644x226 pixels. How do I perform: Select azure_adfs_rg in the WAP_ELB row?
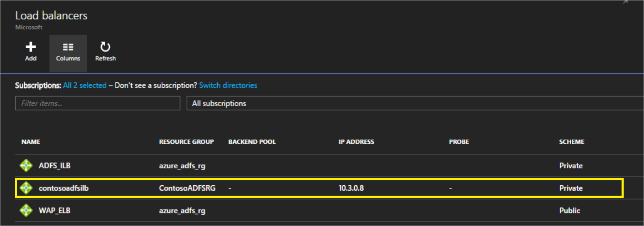(x=182, y=210)
